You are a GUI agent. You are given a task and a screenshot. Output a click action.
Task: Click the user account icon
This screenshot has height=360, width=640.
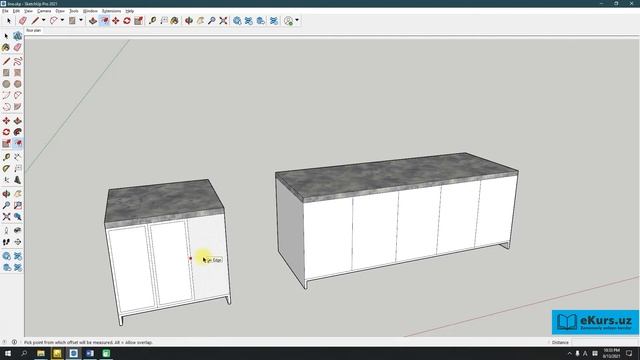coord(289,20)
